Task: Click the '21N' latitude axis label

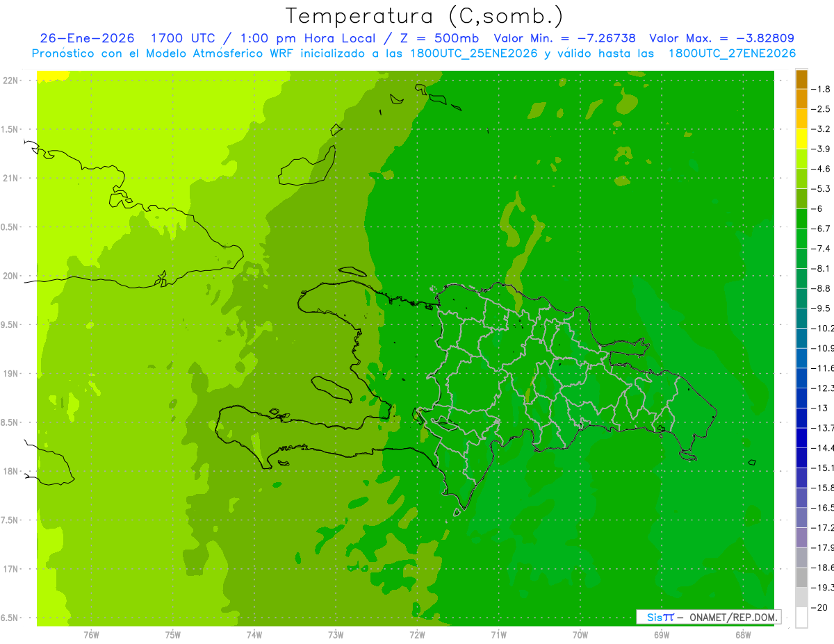Action: 10,178
